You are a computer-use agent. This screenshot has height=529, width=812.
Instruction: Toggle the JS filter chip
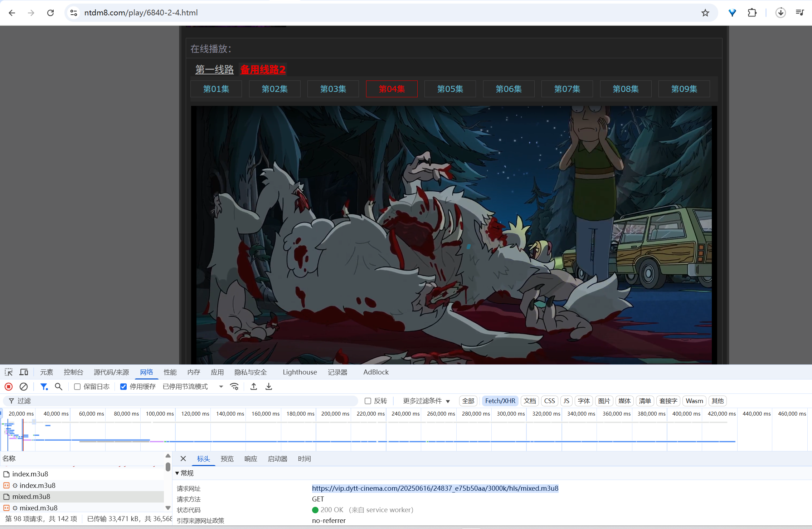coord(566,401)
